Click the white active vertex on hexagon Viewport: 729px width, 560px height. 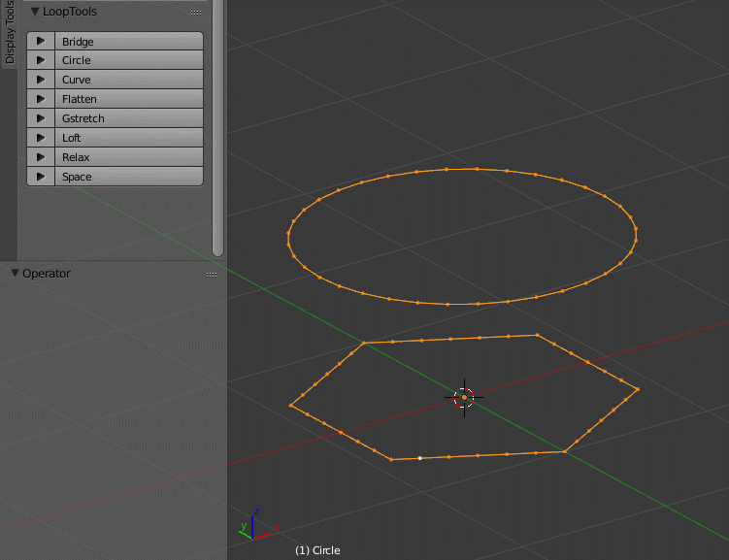point(419,458)
